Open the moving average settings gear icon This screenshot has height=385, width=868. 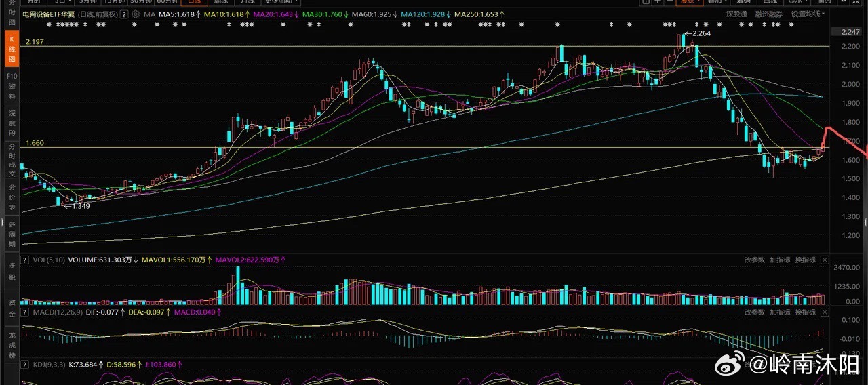click(136, 14)
